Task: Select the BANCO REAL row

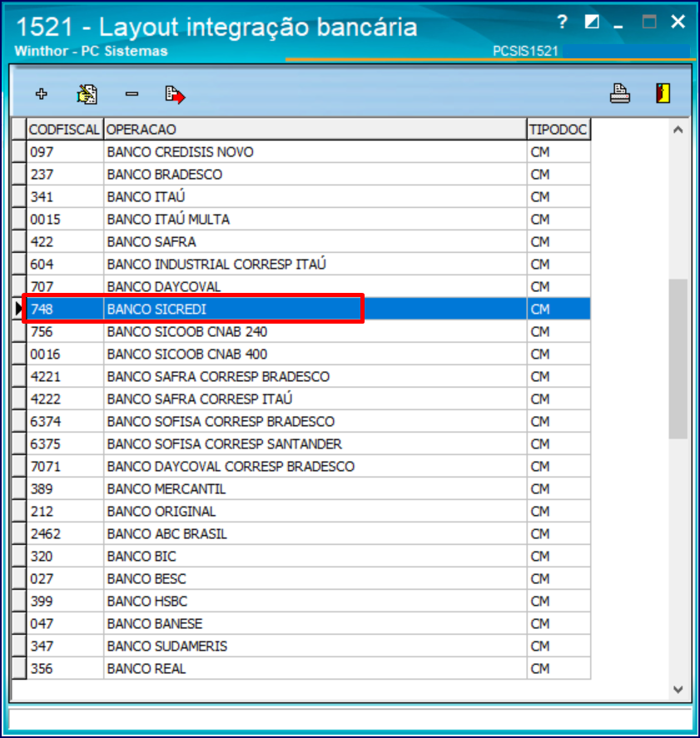Action: 308,669
